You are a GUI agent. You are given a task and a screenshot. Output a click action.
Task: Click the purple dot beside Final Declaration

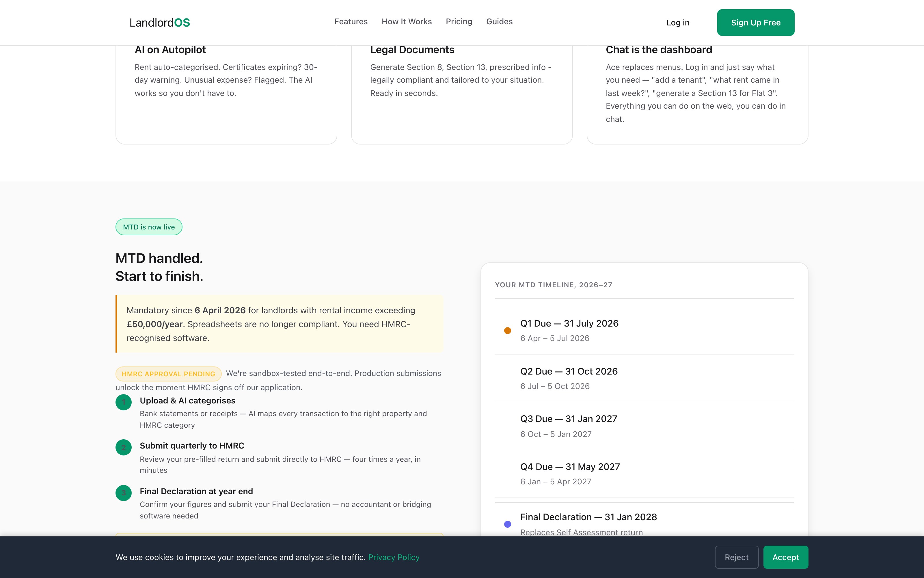pyautogui.click(x=507, y=524)
